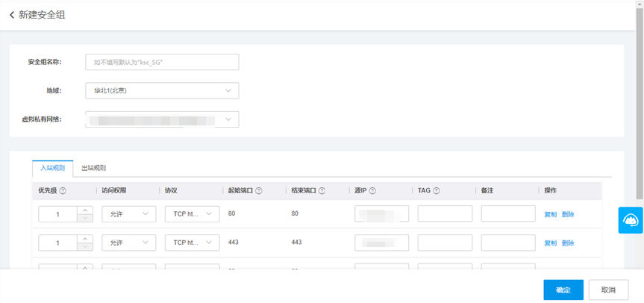
Task: Click 删除 in the port 443 row
Action: 568,243
